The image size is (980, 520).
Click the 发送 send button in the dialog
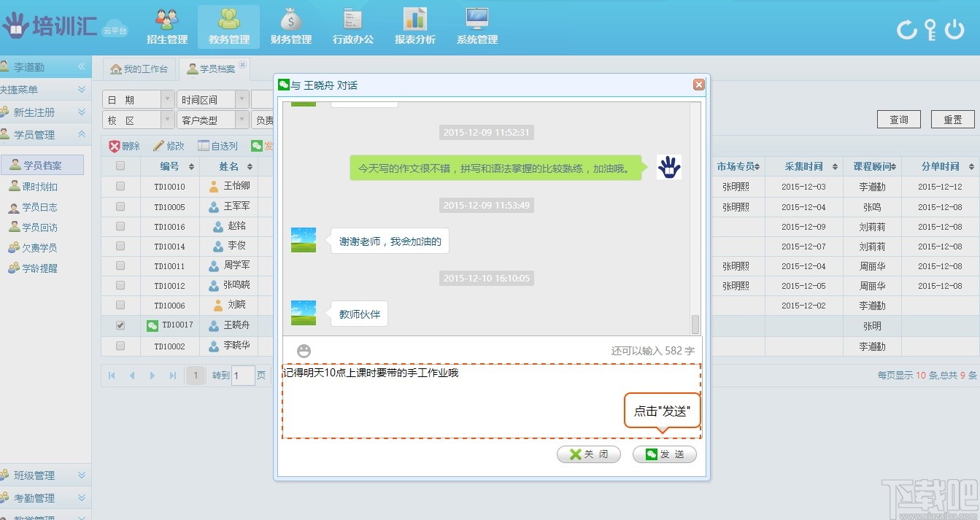tap(664, 454)
